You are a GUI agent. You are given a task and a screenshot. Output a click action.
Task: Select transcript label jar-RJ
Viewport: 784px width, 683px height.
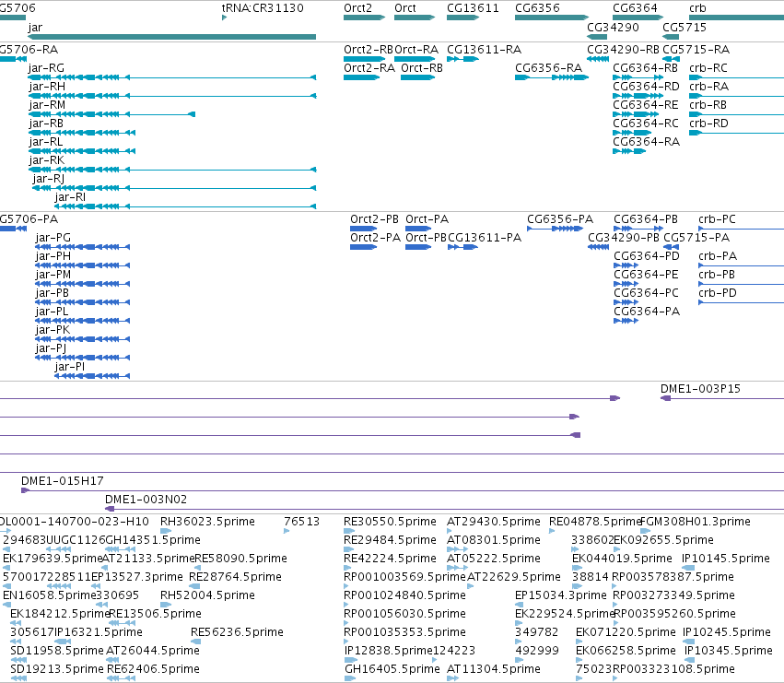coord(49,179)
